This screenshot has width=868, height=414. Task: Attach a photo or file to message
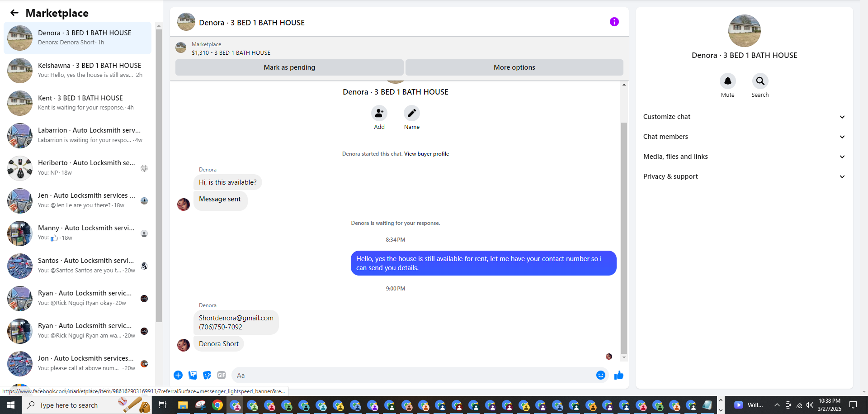pyautogui.click(x=193, y=375)
